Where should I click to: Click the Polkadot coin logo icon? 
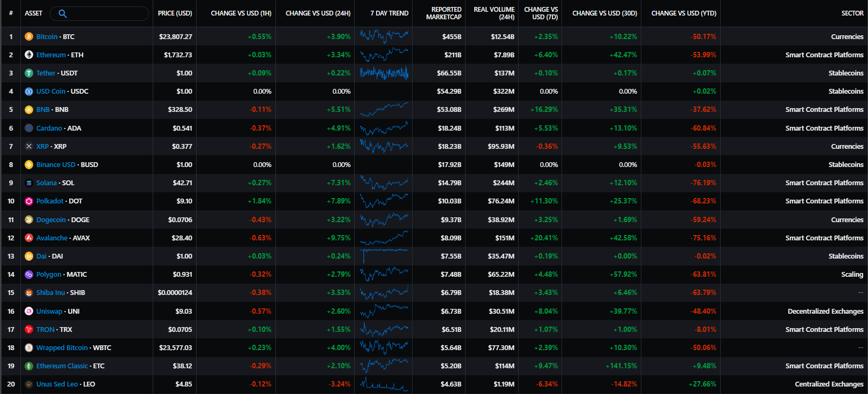(x=29, y=201)
